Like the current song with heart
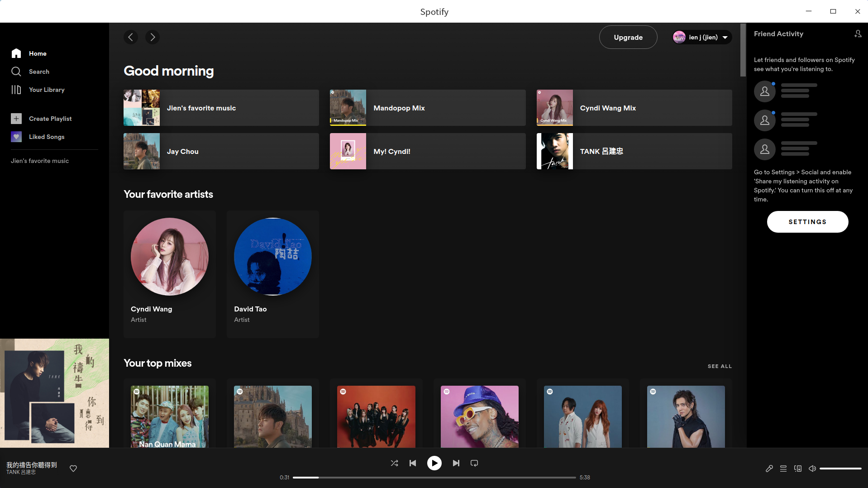Image resolution: width=868 pixels, height=488 pixels. [x=73, y=469]
